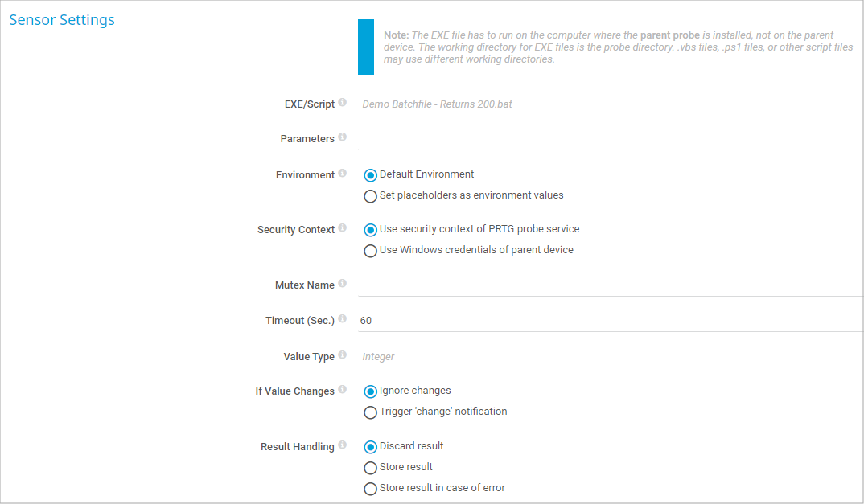Click the info icon next to EXE/Script
Image resolution: width=864 pixels, height=504 pixels.
[x=343, y=103]
